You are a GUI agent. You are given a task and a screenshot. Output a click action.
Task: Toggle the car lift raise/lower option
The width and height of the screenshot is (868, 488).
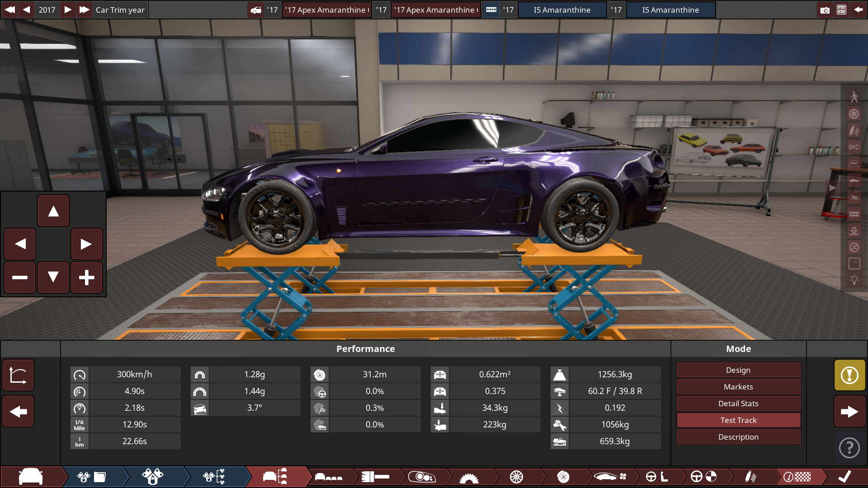[854, 231]
